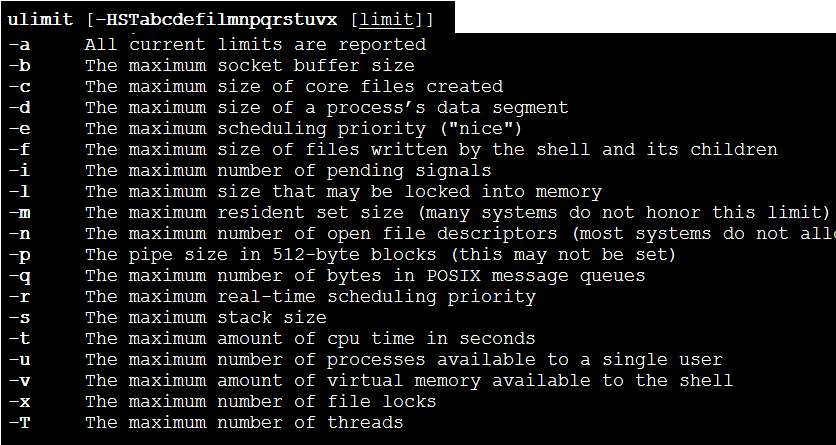Click the -l locked memory flag

18,191
